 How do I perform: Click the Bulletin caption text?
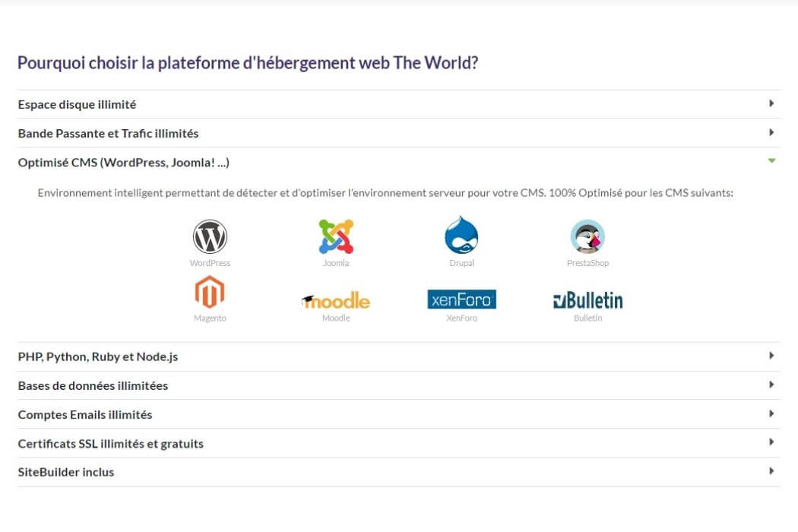coord(587,318)
